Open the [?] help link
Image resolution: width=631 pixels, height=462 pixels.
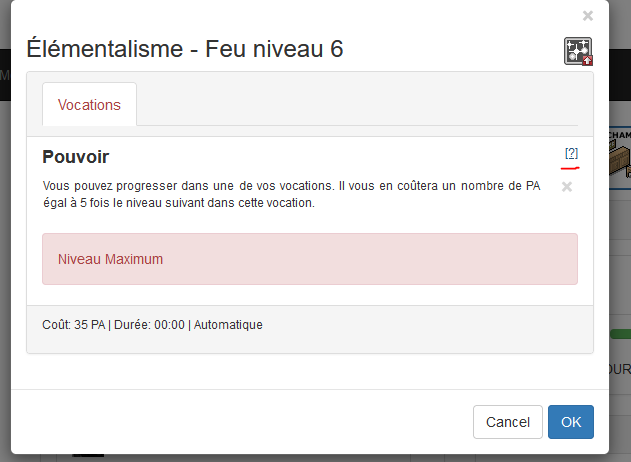point(571,153)
